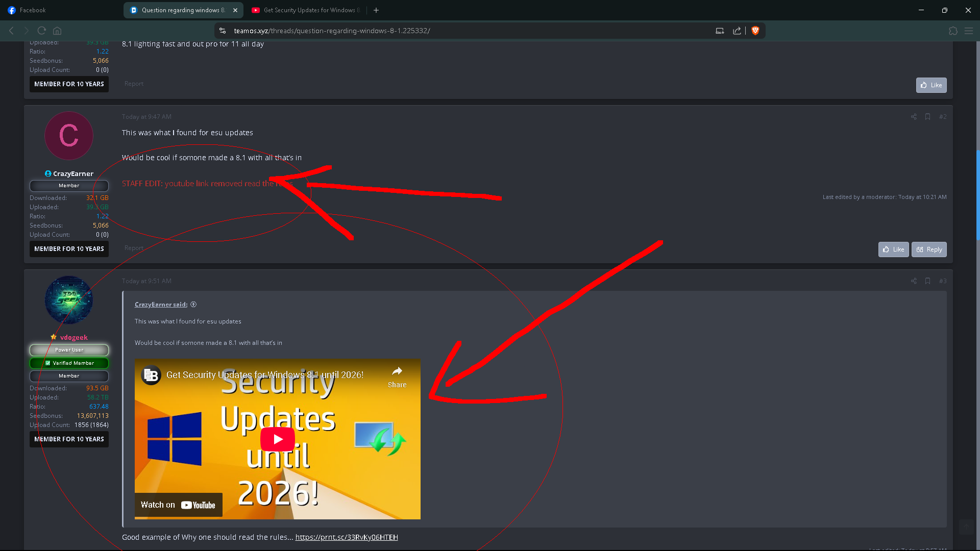The width and height of the screenshot is (980, 551).
Task: Open Brave Shields lion icon
Action: click(755, 31)
